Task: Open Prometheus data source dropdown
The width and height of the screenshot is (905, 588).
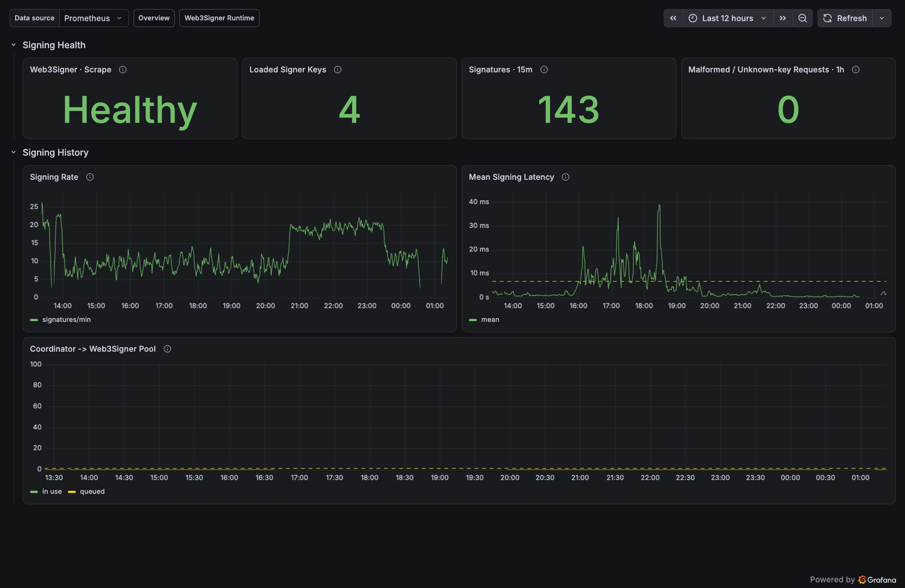Action: pos(94,18)
